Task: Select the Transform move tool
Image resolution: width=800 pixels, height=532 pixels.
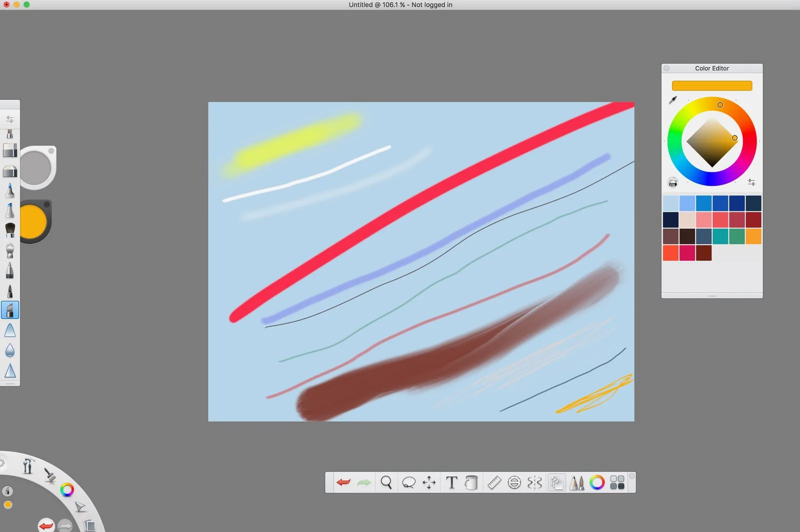Action: pos(429,483)
